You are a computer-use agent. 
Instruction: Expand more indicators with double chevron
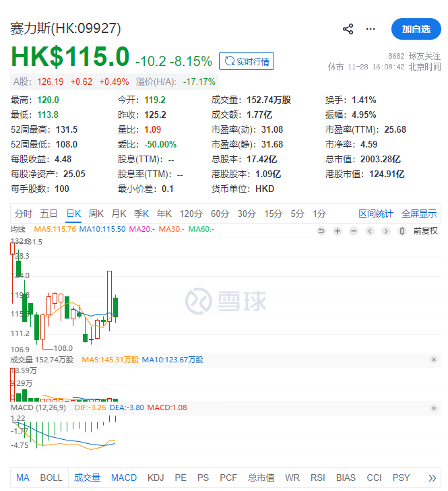433,478
